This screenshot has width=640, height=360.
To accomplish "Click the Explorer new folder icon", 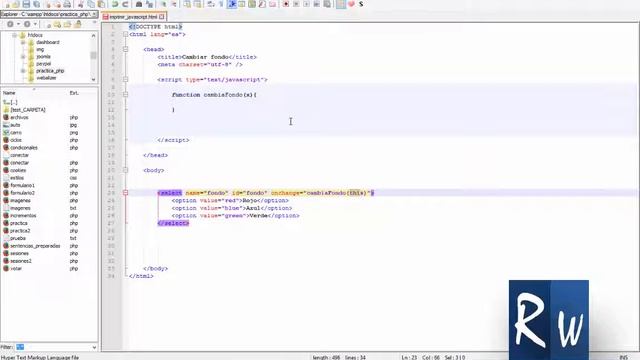I will pos(57,24).
